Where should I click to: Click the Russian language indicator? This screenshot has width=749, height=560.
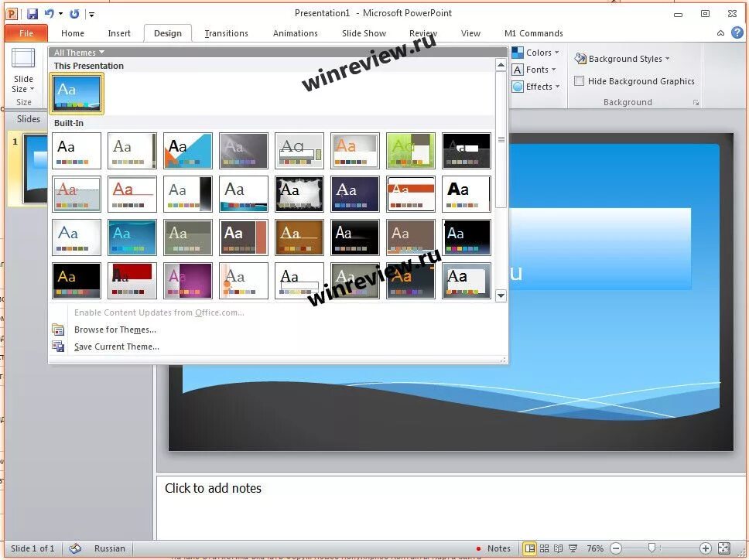tap(109, 548)
